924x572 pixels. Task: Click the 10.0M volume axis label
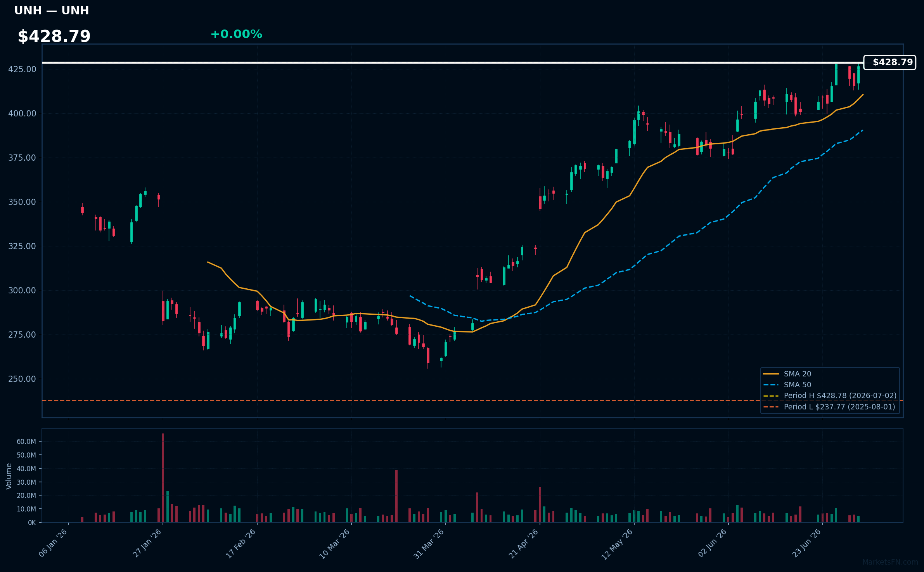pos(26,509)
